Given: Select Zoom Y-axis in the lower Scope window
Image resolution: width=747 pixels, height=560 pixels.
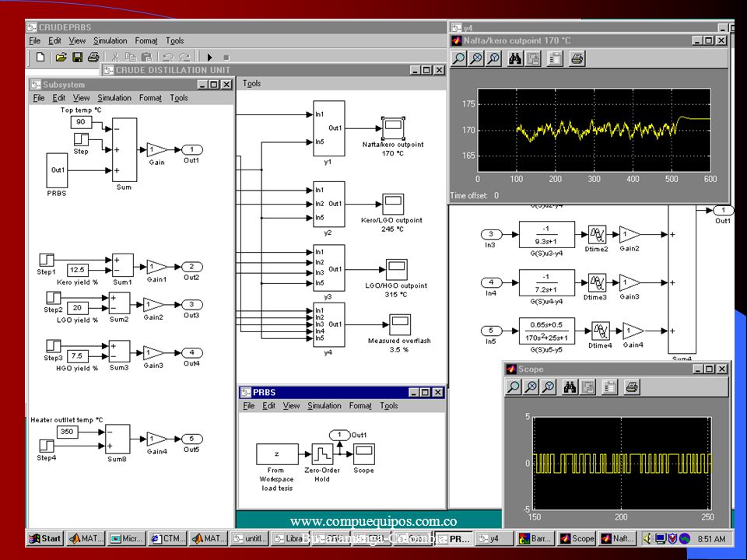Looking at the screenshot, I should click(549, 387).
